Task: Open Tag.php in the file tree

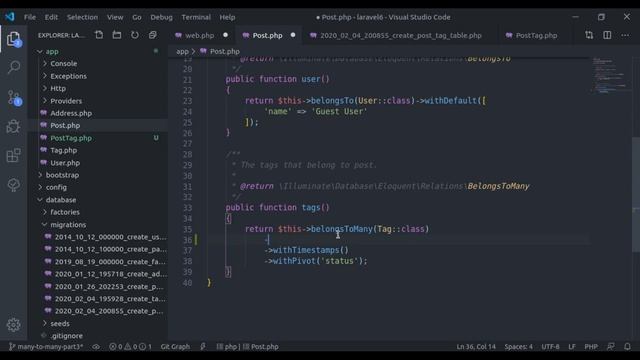Action: (64, 150)
